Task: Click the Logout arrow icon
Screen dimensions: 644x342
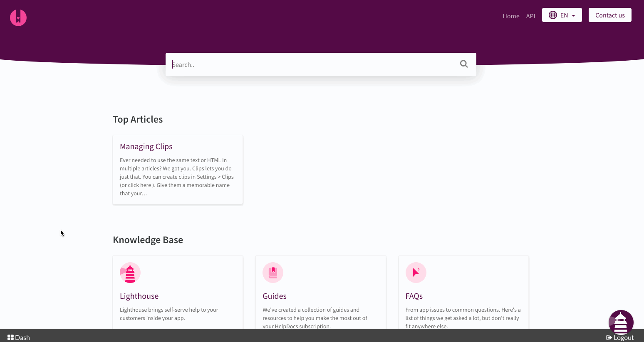Action: [609, 337]
